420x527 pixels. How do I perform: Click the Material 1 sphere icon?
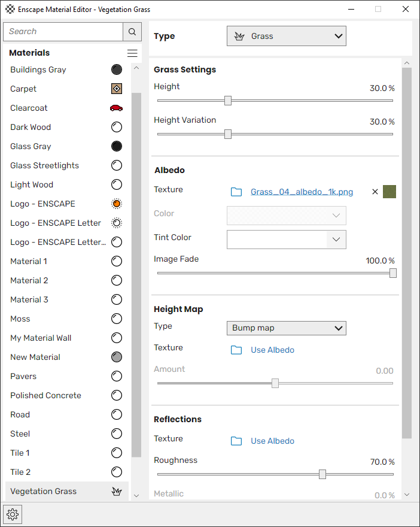[117, 261]
